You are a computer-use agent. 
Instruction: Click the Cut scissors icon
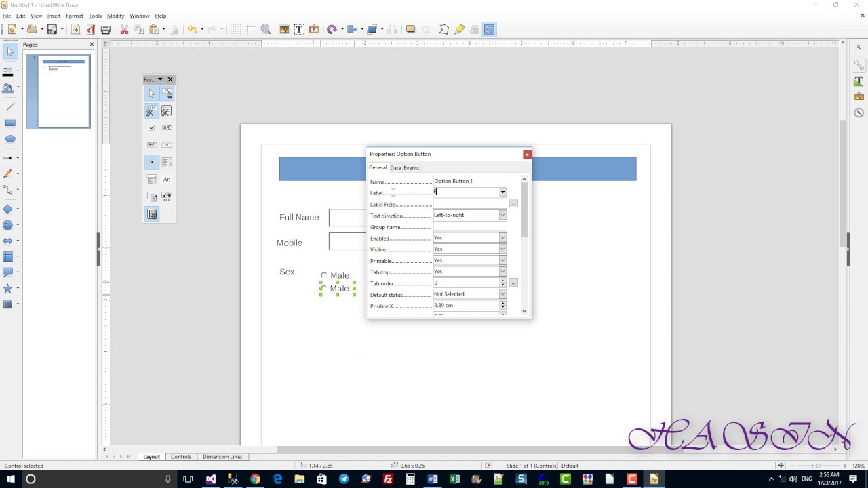point(124,29)
